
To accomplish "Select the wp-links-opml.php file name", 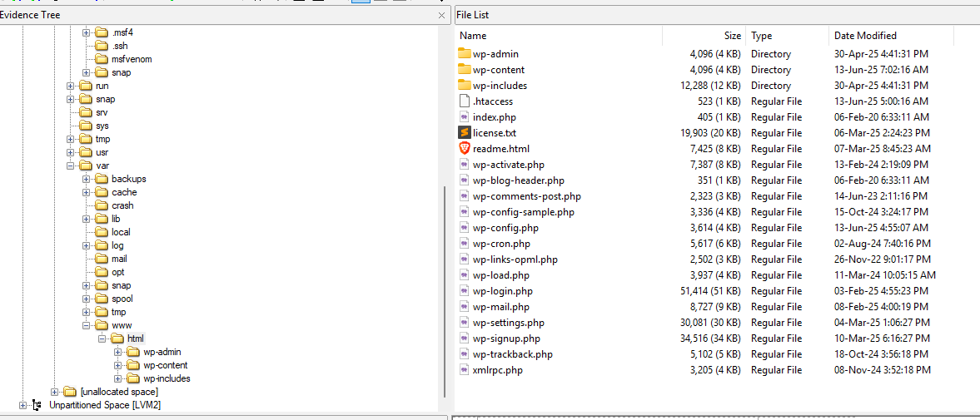I will tap(515, 259).
